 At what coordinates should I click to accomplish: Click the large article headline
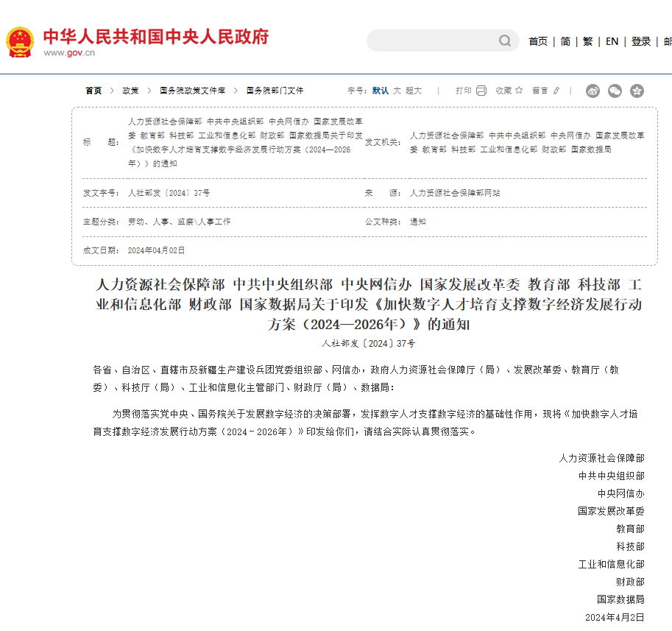coord(369,304)
